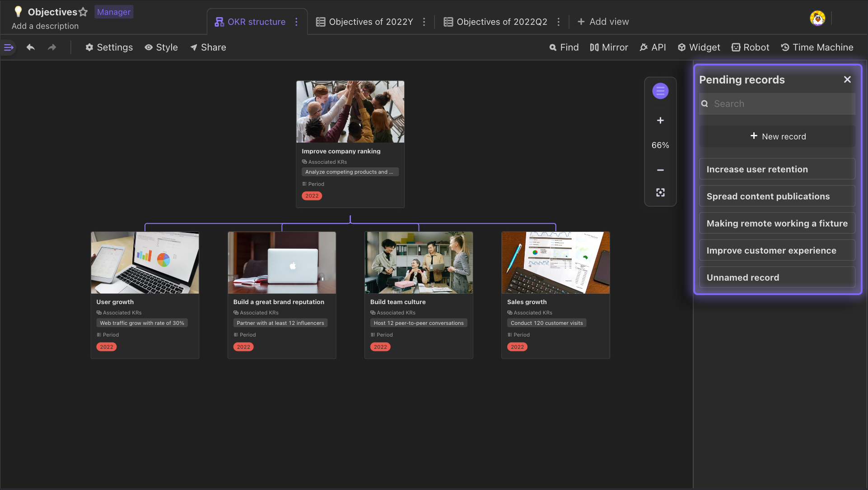Click Analyze competing products KR tag
The image size is (868, 490).
[x=350, y=172]
